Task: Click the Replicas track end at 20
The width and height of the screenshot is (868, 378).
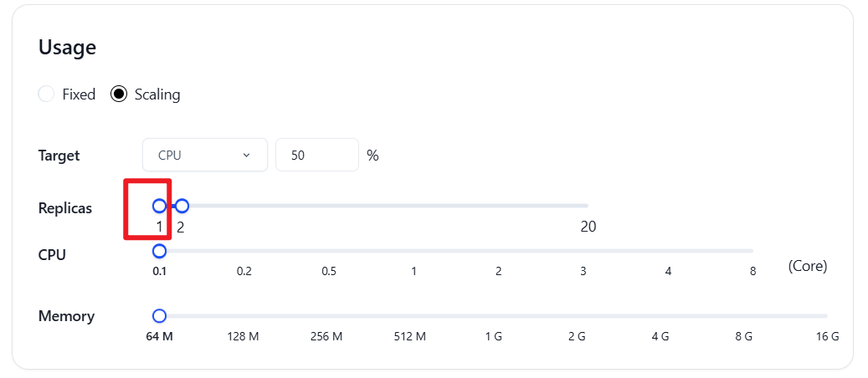Action: 588,206
